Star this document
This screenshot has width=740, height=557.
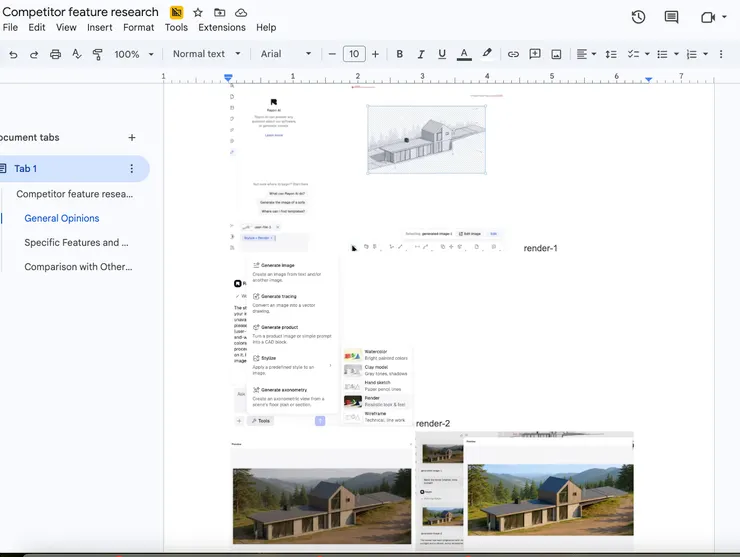click(x=197, y=12)
